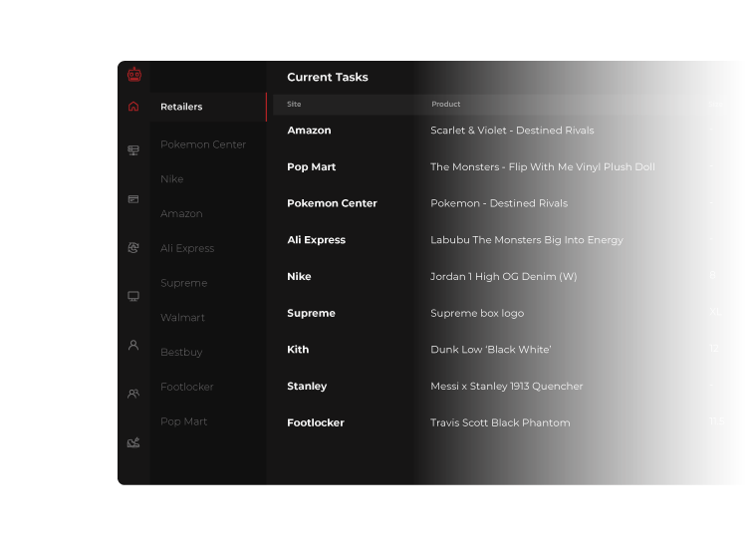Click product 'Travis Scott Black Phantom'
Viewport: 756px width, 551px height.
(500, 422)
